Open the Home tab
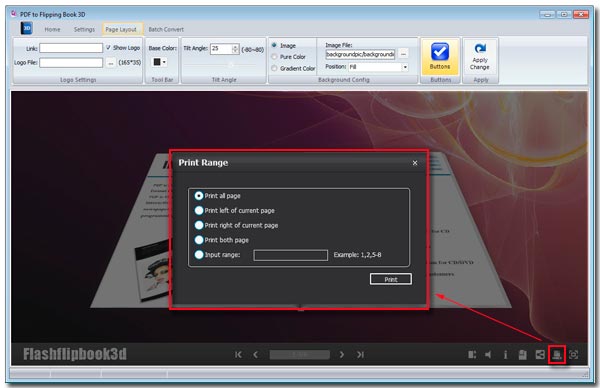600x388 pixels. tap(52, 29)
